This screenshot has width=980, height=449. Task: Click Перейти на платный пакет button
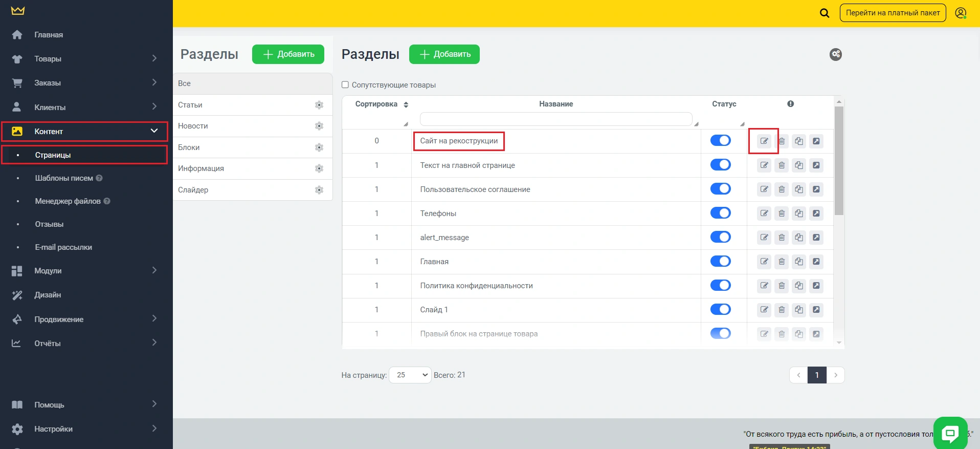click(893, 13)
